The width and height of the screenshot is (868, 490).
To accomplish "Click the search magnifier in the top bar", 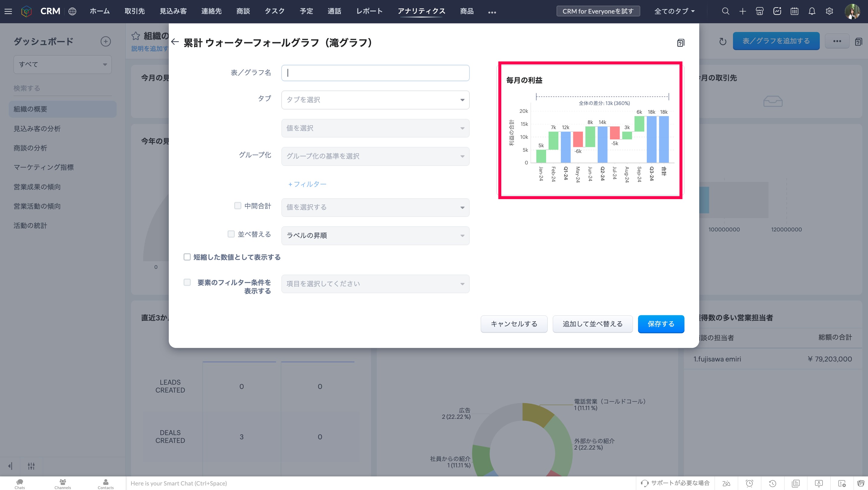I will (725, 11).
